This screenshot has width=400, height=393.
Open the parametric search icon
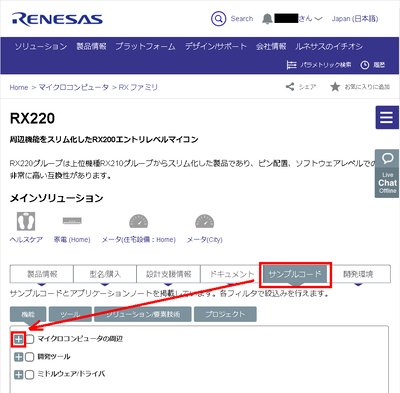(x=291, y=65)
